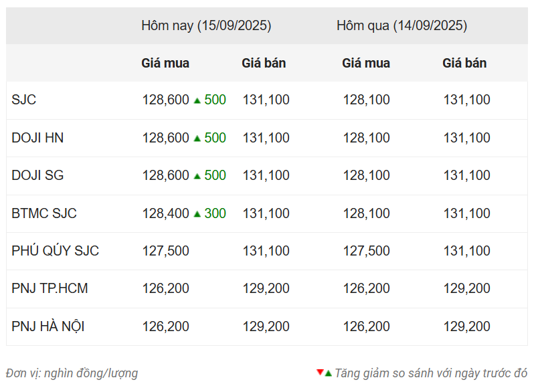534x392 pixels.
Task: Click the green up arrow in DOJI HN row
Action: 197,138
